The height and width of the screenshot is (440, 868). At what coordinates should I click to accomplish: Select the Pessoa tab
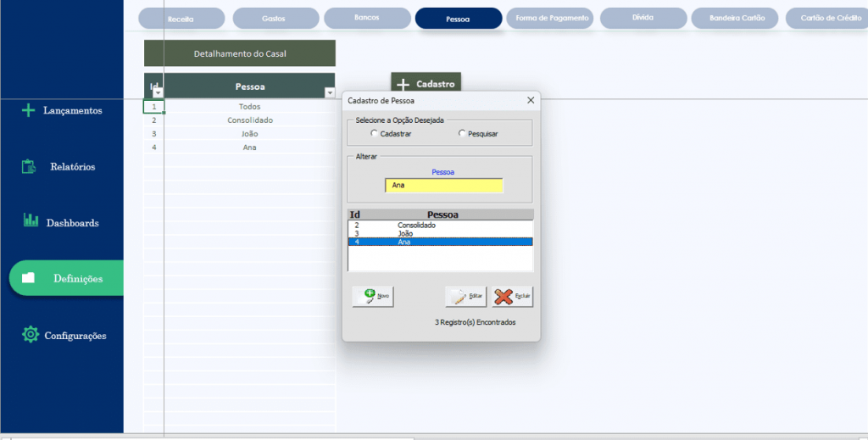(x=459, y=19)
